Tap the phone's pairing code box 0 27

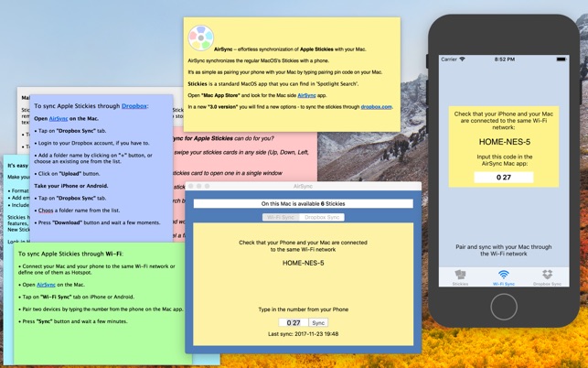pyautogui.click(x=504, y=178)
